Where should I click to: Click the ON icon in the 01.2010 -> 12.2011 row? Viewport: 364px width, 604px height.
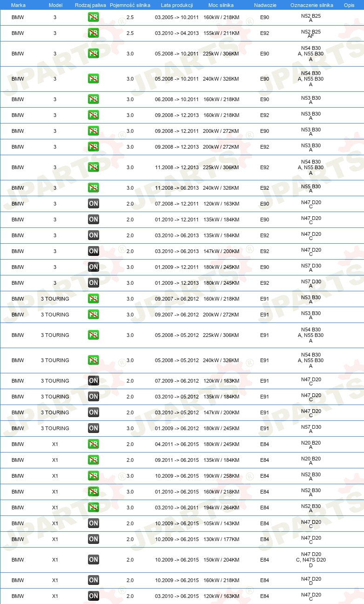coord(94,220)
